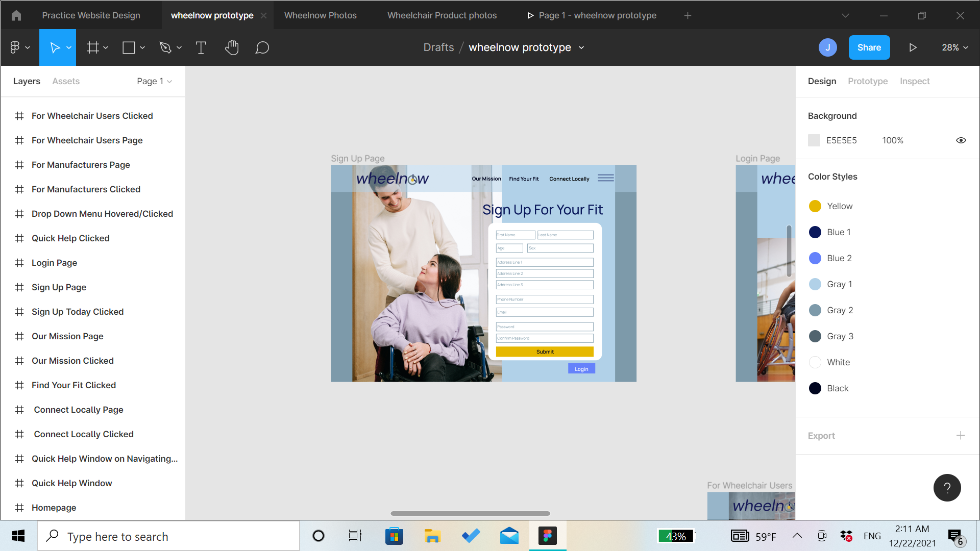
Task: Select the Text tool
Action: [x=201, y=47]
